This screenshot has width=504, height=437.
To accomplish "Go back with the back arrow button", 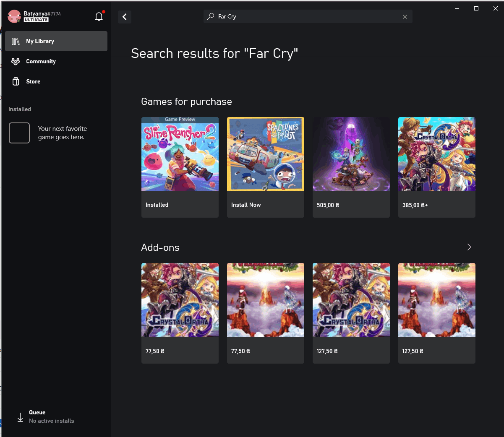I will pos(125,17).
